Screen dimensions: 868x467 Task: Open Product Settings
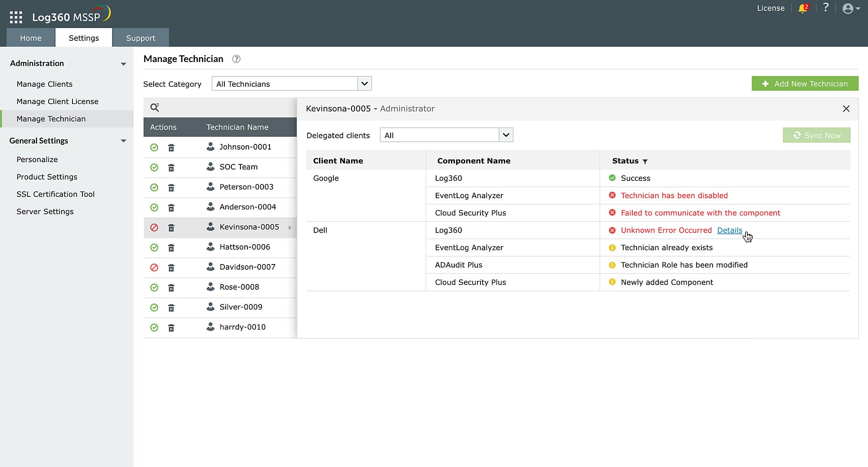pos(47,177)
